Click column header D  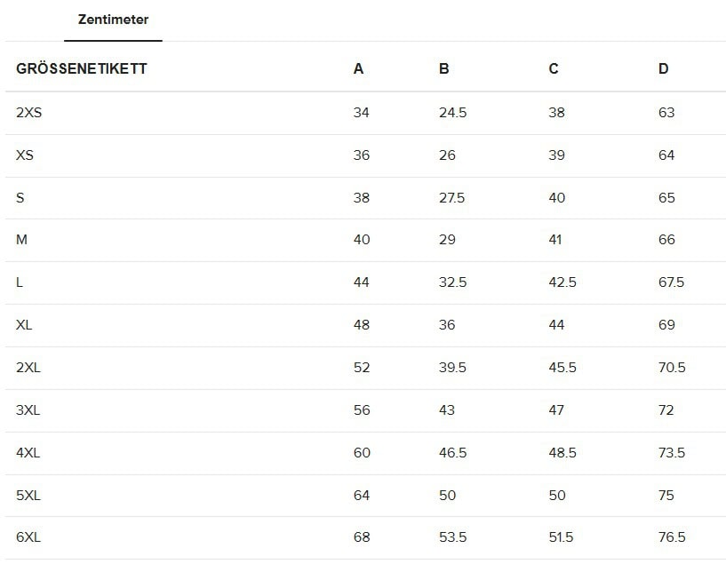click(663, 69)
